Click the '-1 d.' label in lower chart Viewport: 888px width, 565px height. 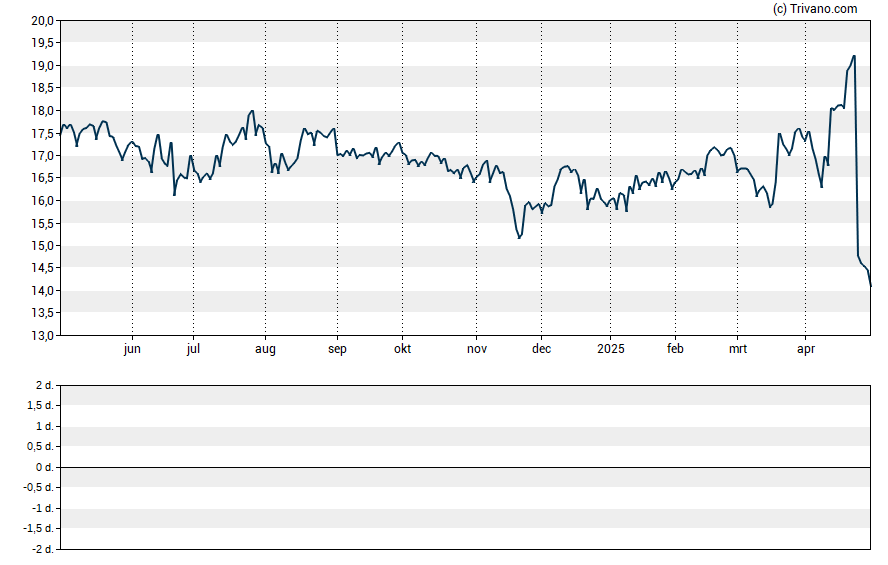[42, 508]
